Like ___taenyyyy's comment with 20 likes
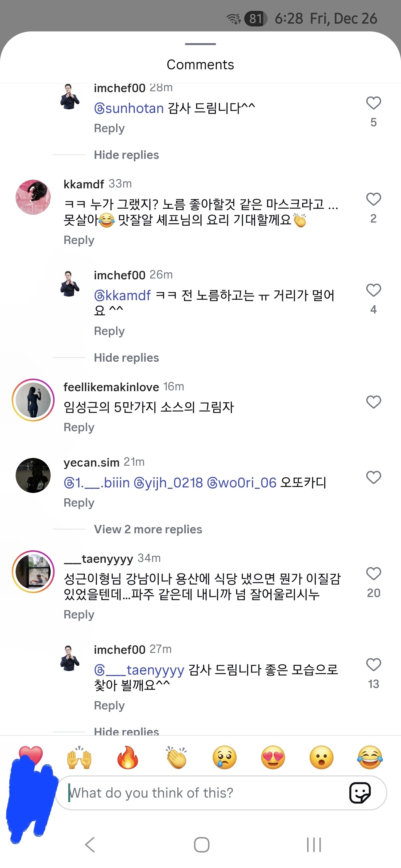Image resolution: width=401 pixels, height=868 pixels. pyautogui.click(x=373, y=574)
